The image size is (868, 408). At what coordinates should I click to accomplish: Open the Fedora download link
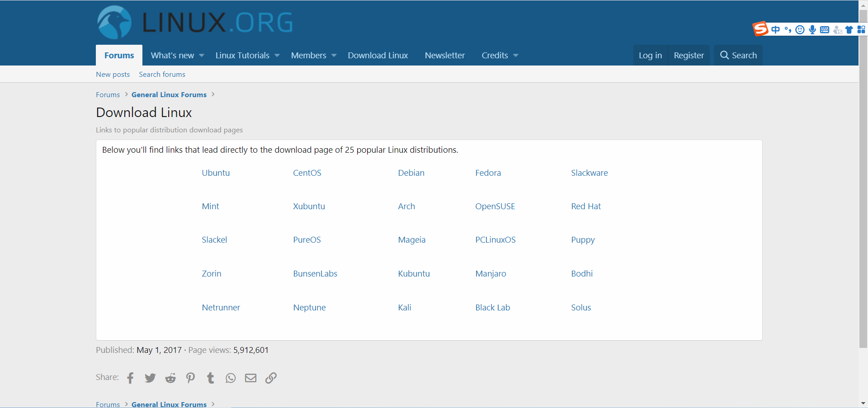click(488, 173)
